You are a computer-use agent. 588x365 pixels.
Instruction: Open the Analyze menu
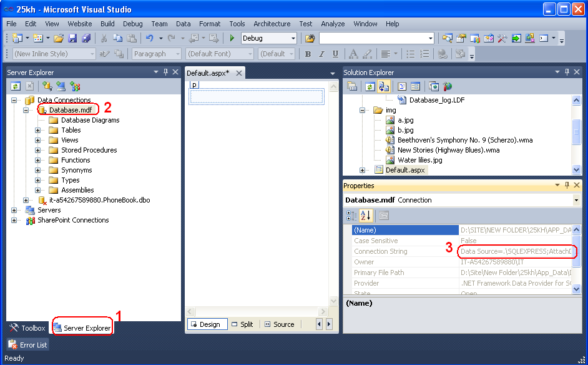coord(333,24)
